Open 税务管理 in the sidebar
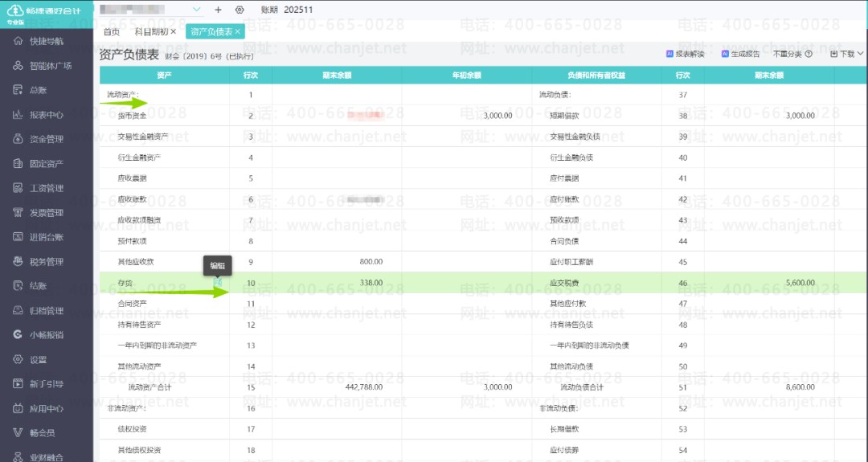 click(47, 262)
